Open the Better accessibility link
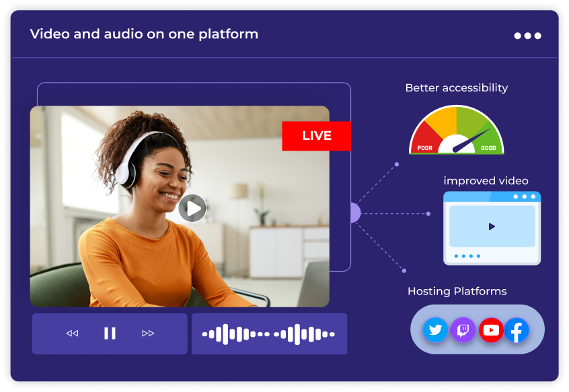569x392 pixels. (x=457, y=88)
